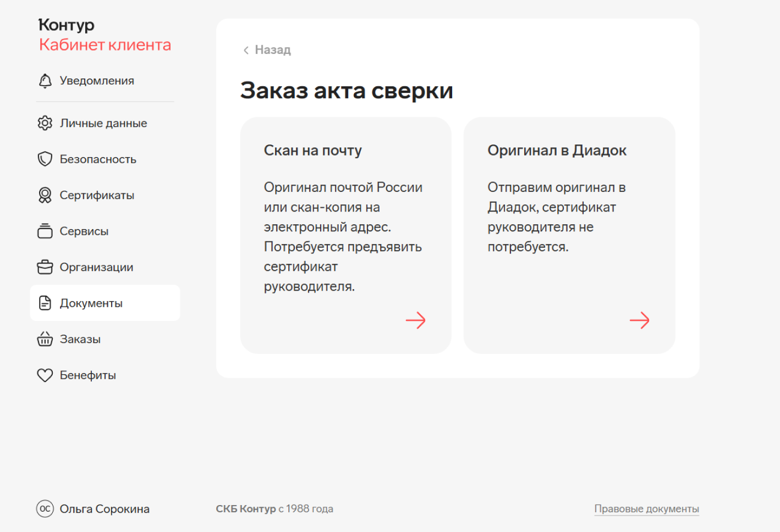Go to the Бенефиты section
The image size is (780, 532).
pos(105,375)
